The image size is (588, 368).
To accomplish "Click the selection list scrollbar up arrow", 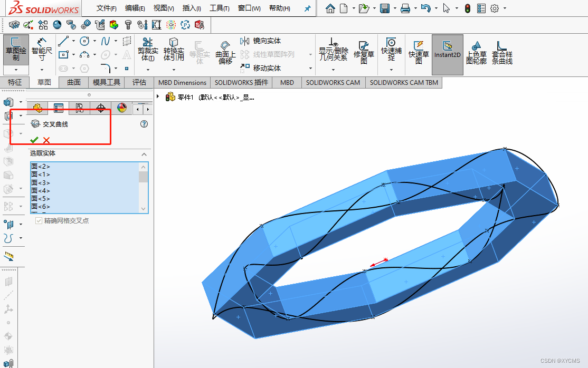I will click(x=143, y=167).
